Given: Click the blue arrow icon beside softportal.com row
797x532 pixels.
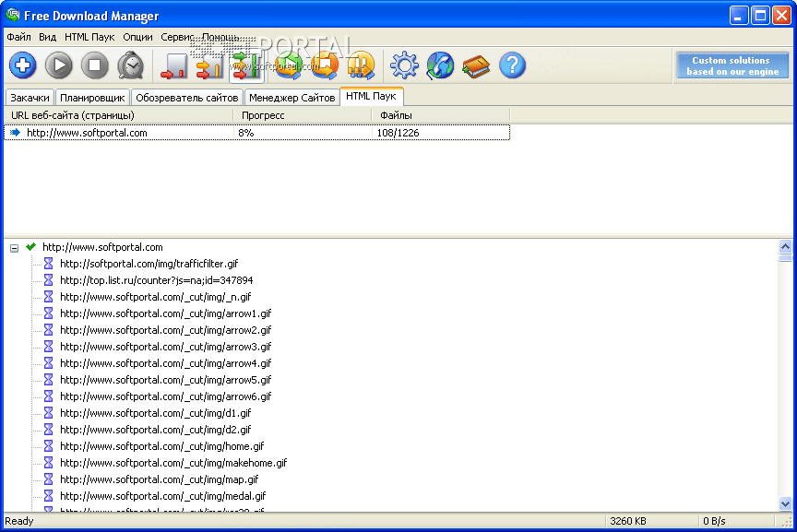Looking at the screenshot, I should [x=16, y=133].
